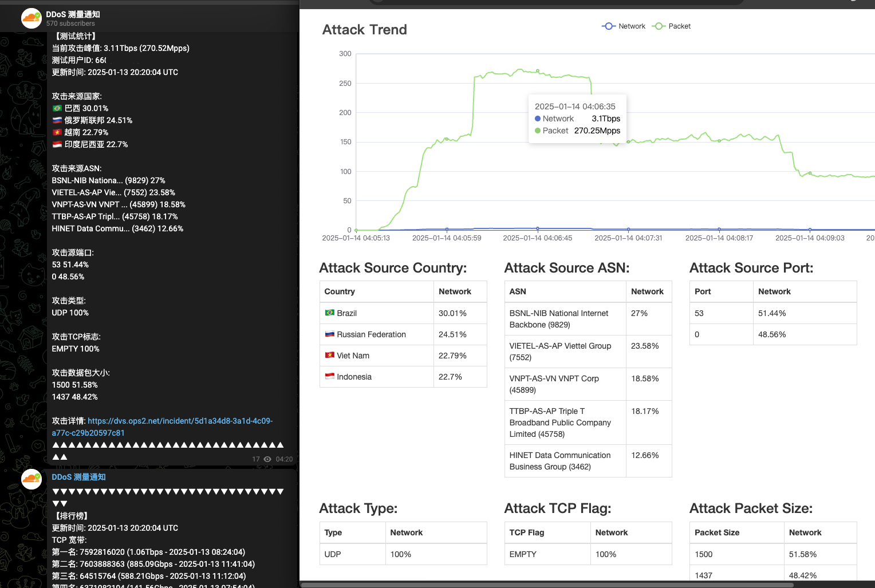This screenshot has height=588, width=875.
Task: Click the horizontal scrollbar at the page bottom
Action: [x=547, y=585]
